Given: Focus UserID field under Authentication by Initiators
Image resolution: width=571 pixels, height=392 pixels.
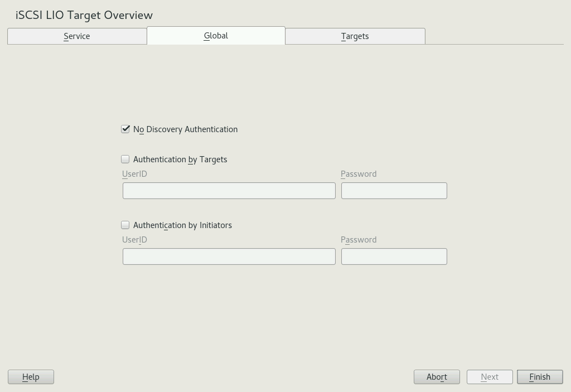Looking at the screenshot, I should 229,257.
